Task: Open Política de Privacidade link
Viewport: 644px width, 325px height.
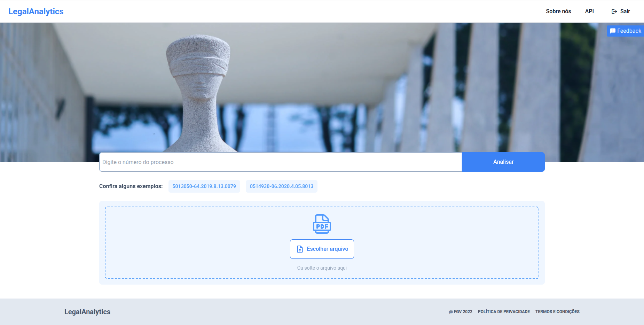Action: 503,312
